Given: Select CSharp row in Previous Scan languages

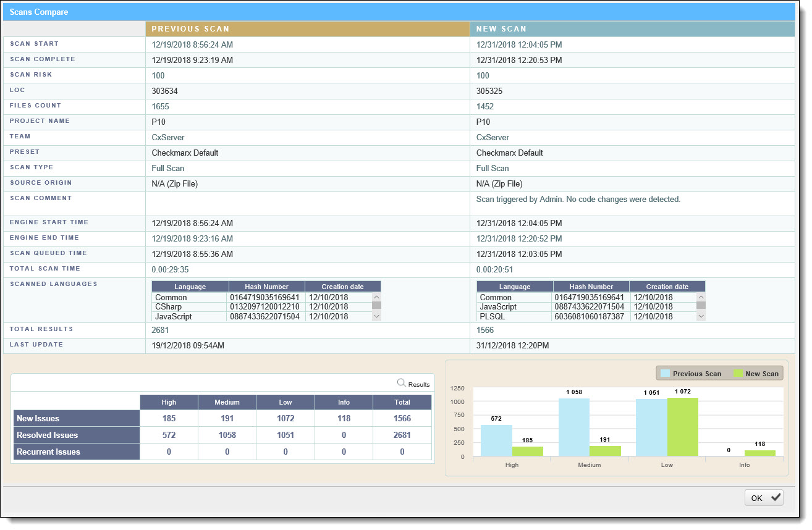Looking at the screenshot, I should [261, 307].
